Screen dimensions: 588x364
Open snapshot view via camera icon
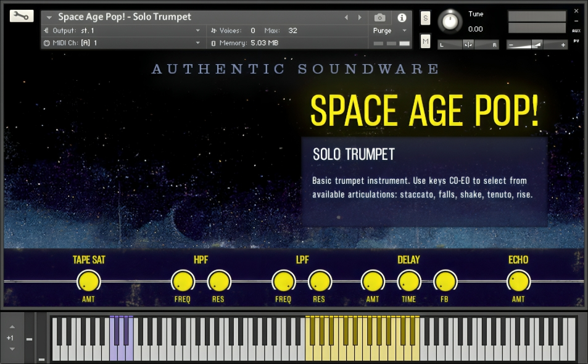(x=379, y=18)
